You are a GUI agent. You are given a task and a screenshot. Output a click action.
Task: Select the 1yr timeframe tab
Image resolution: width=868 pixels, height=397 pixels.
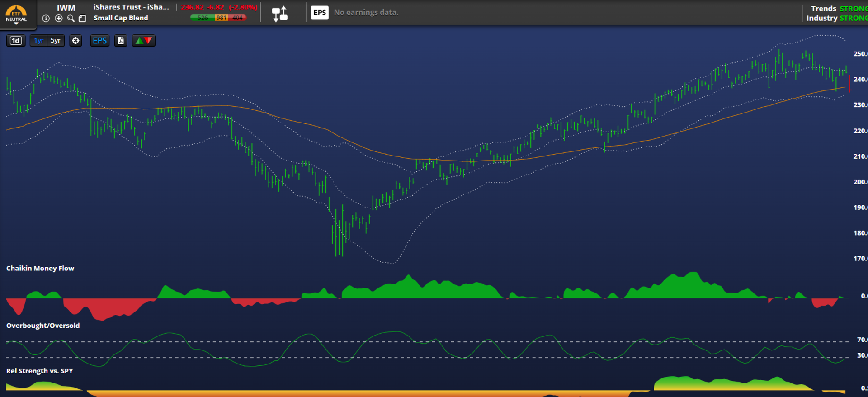click(39, 41)
